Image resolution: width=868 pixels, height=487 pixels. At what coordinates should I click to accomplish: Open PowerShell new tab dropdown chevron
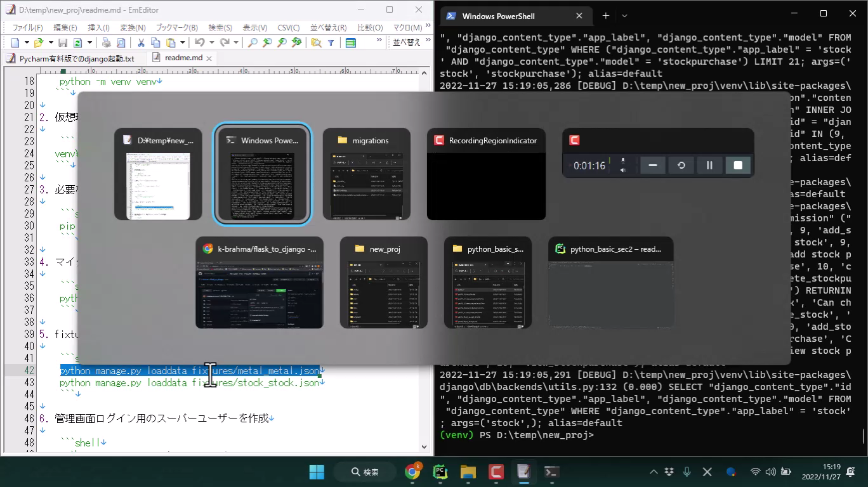(624, 16)
